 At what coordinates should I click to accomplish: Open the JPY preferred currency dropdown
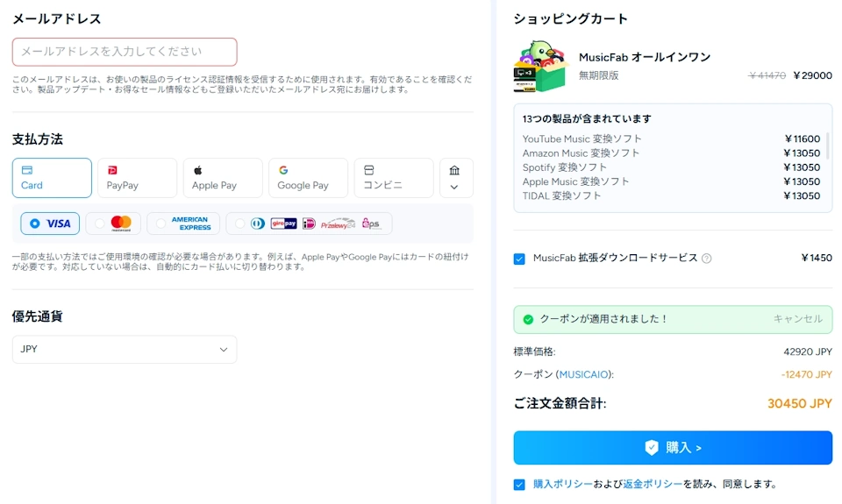coord(125,350)
